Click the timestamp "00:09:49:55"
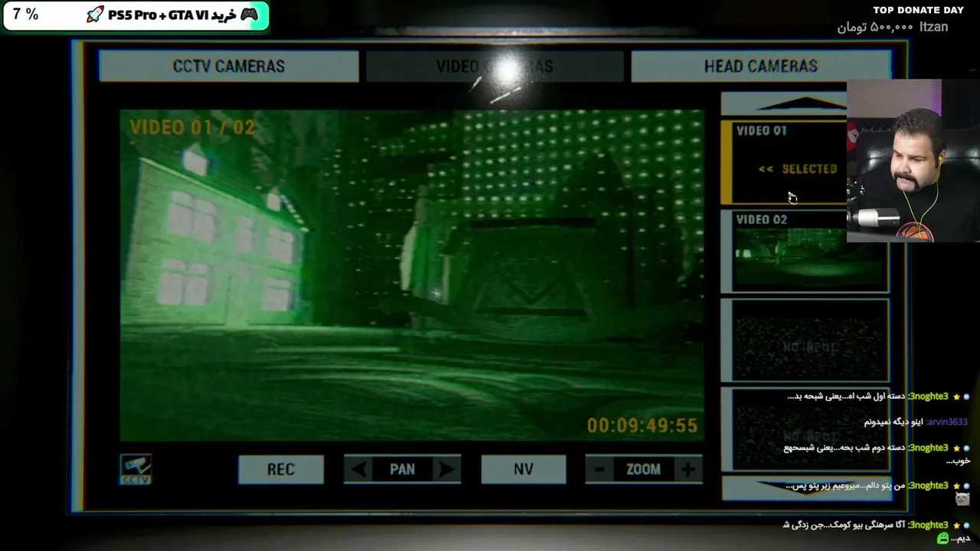 tap(642, 425)
